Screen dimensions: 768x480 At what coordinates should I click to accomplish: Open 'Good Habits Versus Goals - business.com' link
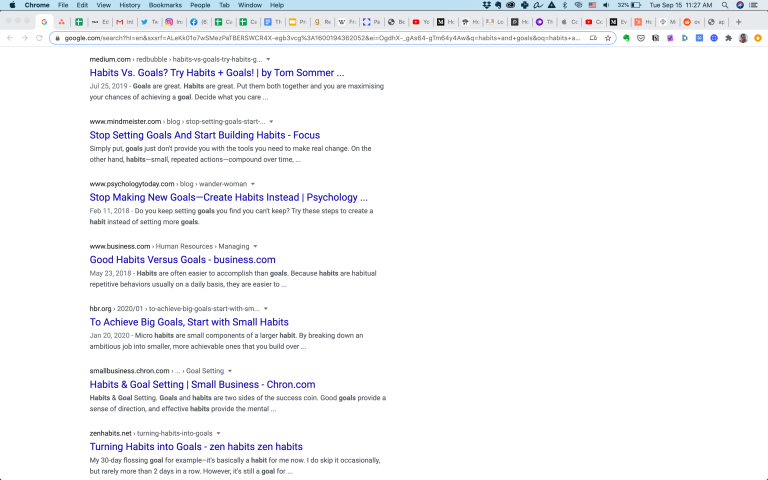(182, 260)
